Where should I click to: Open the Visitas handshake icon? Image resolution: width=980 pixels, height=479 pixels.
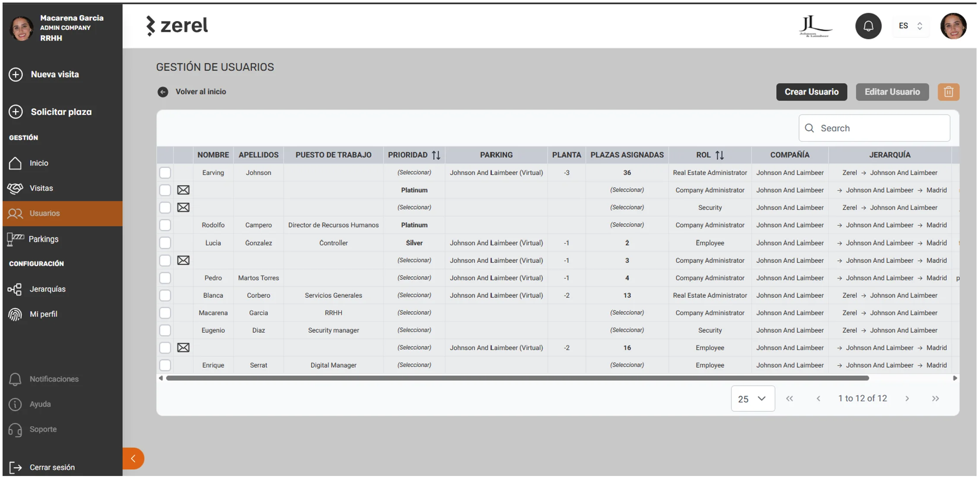click(x=15, y=188)
